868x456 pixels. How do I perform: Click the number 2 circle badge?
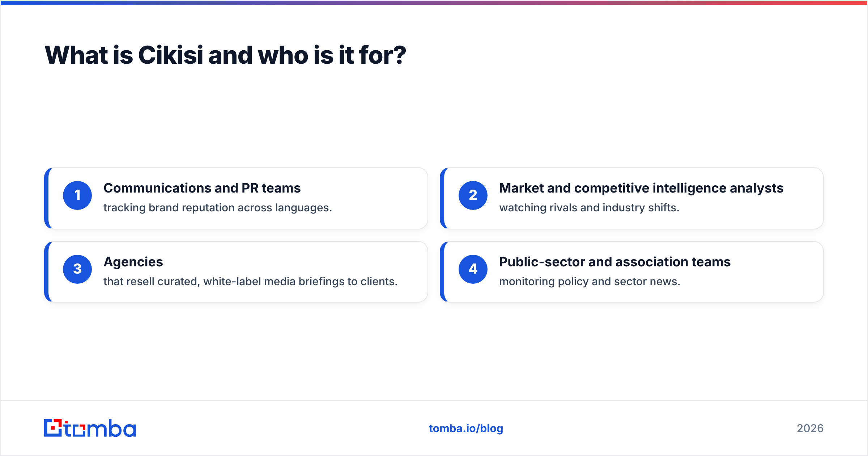coord(473,195)
